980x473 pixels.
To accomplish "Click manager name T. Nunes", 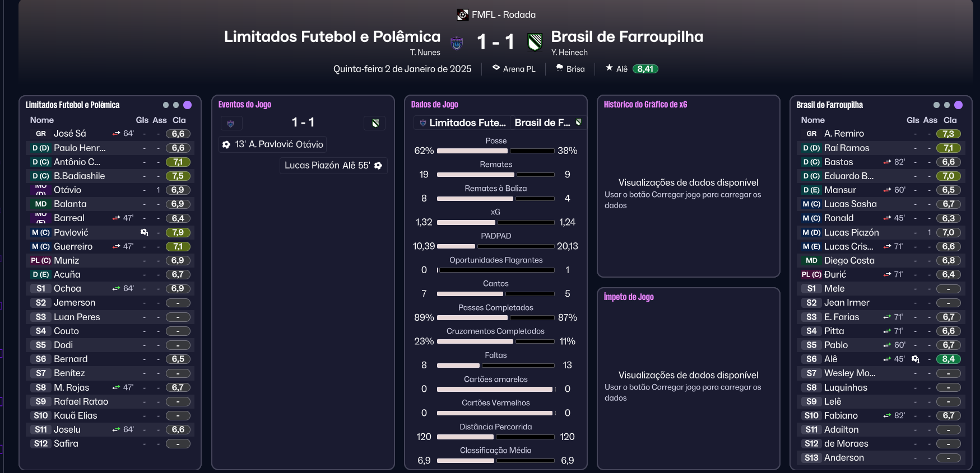I will (x=425, y=52).
